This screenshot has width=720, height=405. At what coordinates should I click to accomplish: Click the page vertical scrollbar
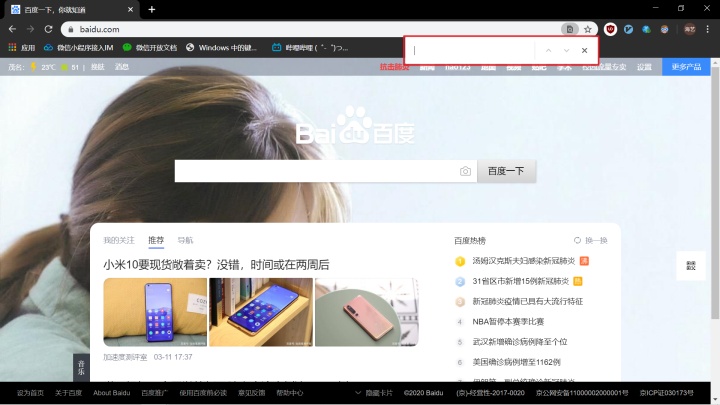[715, 193]
